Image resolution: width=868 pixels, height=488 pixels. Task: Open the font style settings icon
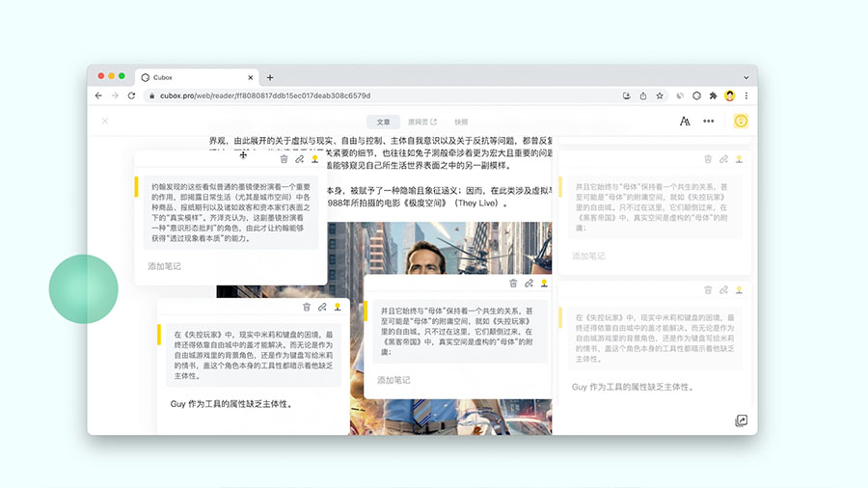coord(685,122)
